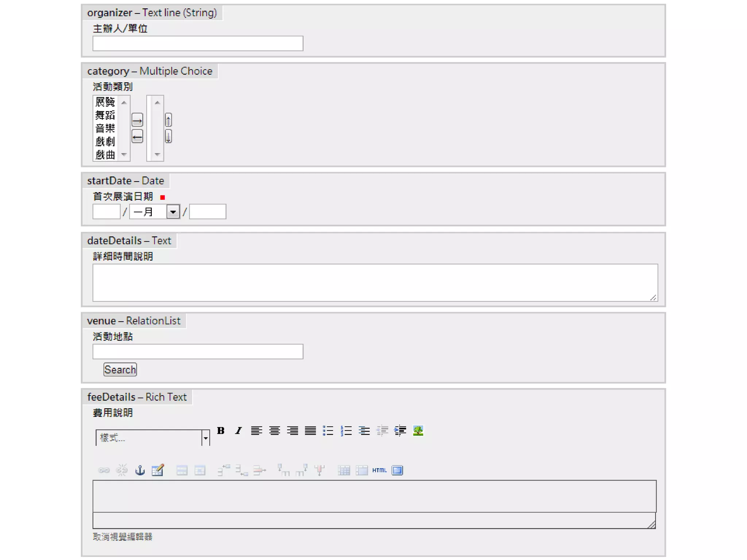Select 戲曲 in the category list
Screen dimensions: 747x560
pyautogui.click(x=105, y=155)
